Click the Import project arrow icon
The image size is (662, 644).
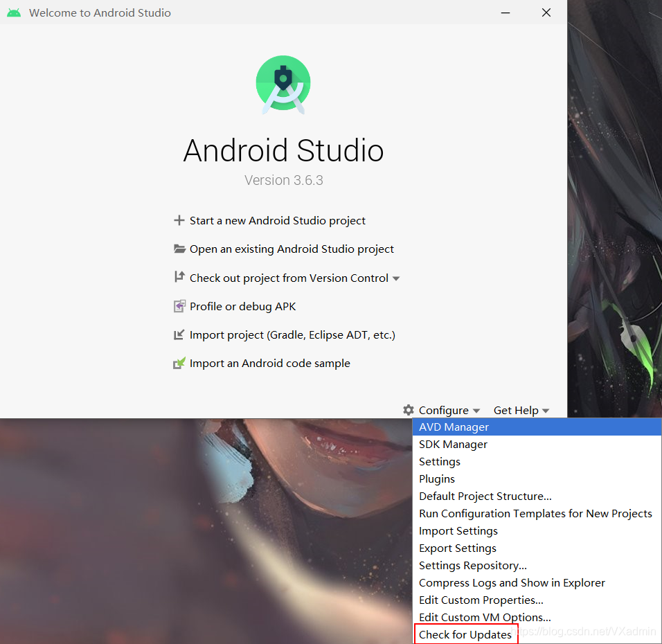point(179,335)
